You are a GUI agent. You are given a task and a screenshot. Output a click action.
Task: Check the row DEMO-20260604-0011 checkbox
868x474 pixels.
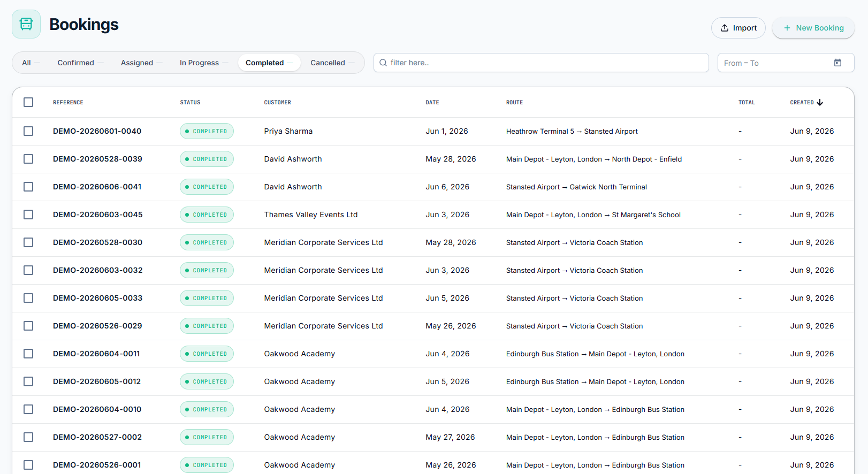pos(28,354)
